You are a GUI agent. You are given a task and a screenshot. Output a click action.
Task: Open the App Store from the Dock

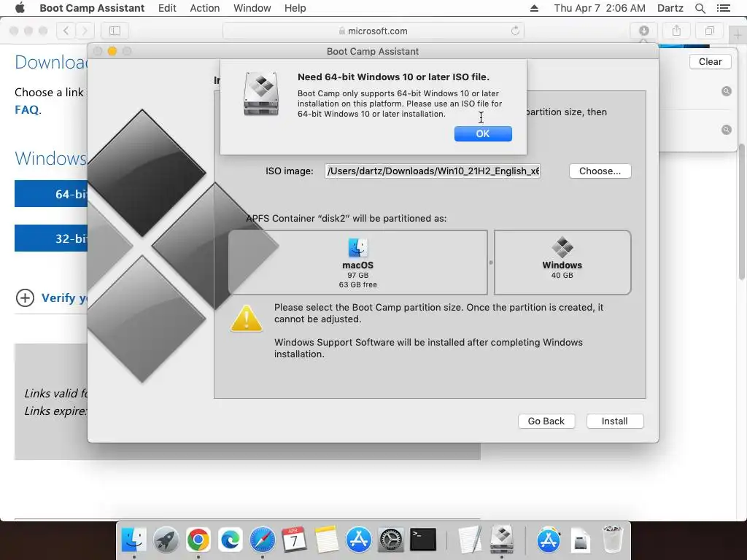[359, 540]
